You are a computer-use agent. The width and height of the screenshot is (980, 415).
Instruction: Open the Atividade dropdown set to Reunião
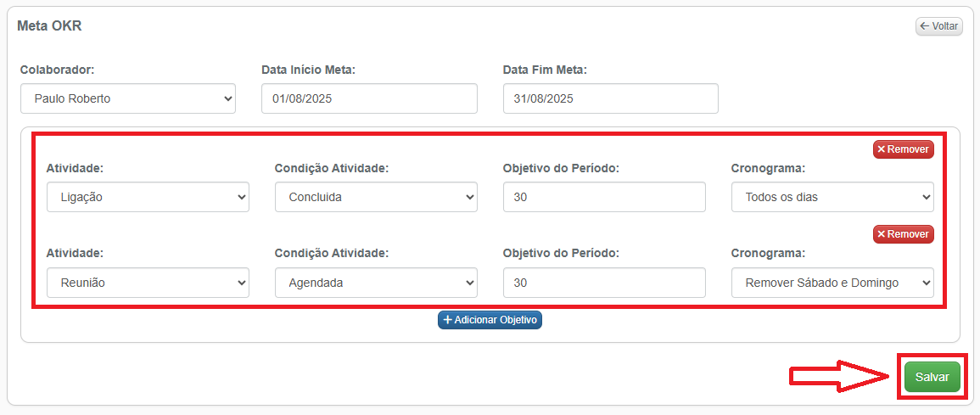(148, 283)
